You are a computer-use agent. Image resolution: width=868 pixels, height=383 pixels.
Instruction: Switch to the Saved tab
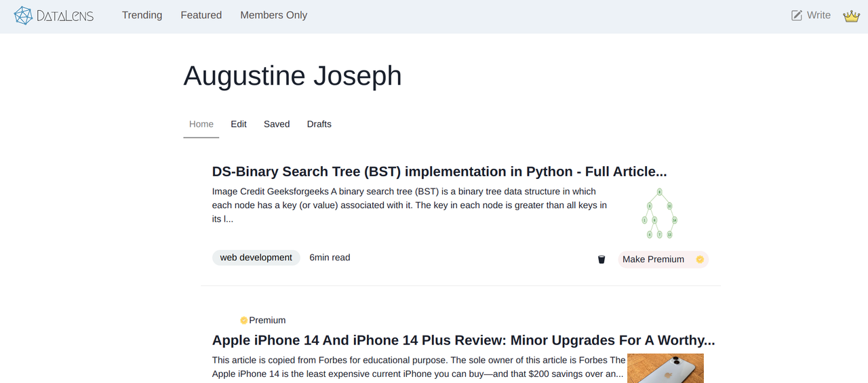(x=277, y=124)
